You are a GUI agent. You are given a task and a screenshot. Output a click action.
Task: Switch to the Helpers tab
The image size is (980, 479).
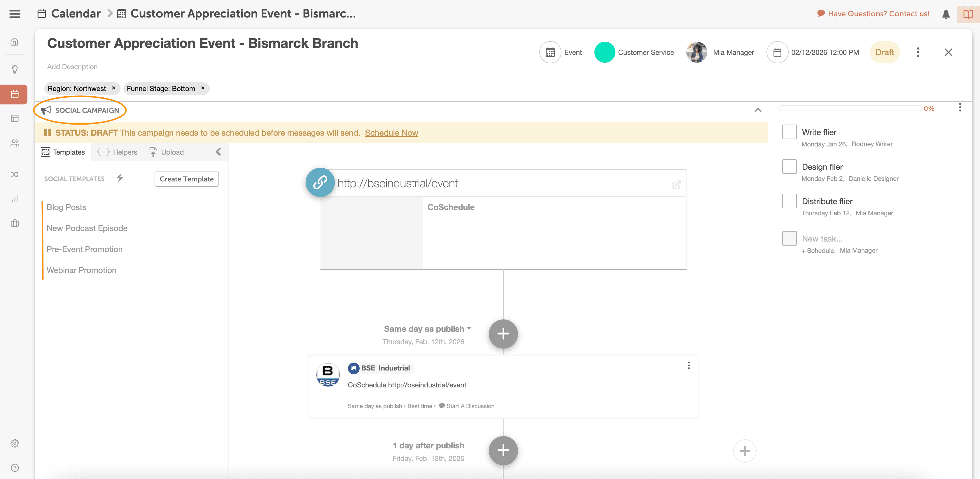coord(117,152)
